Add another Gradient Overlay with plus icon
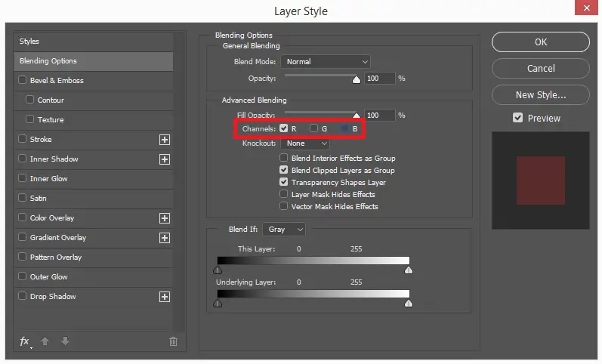The height and width of the screenshot is (364, 602). 165,238
